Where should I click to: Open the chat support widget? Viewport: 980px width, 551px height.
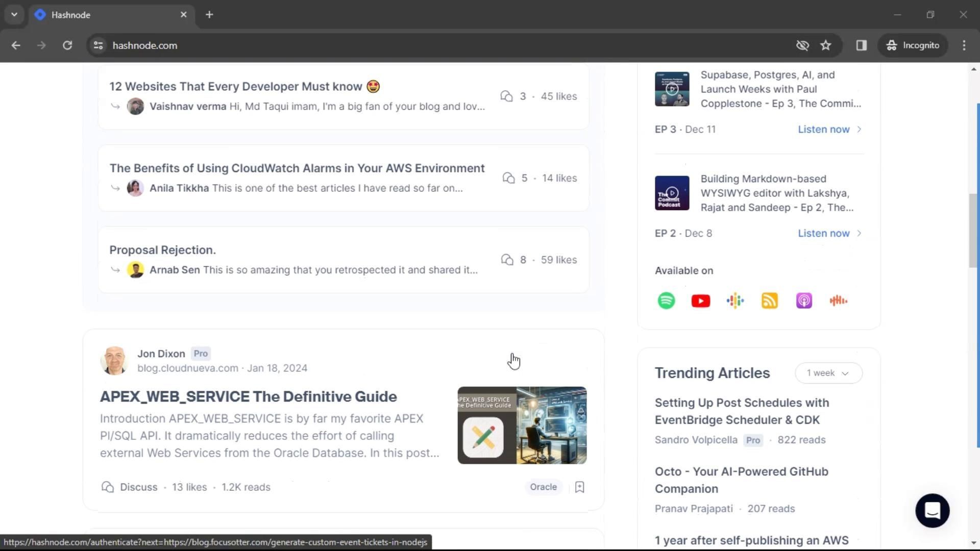(x=932, y=510)
